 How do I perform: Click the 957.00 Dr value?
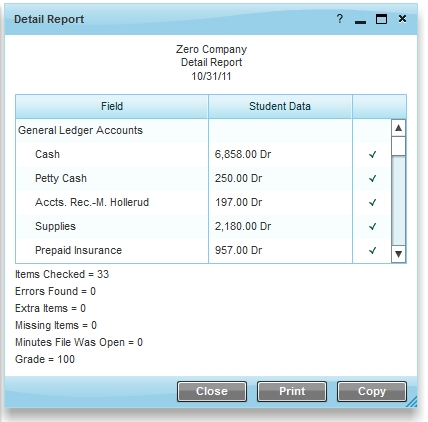[x=238, y=250]
